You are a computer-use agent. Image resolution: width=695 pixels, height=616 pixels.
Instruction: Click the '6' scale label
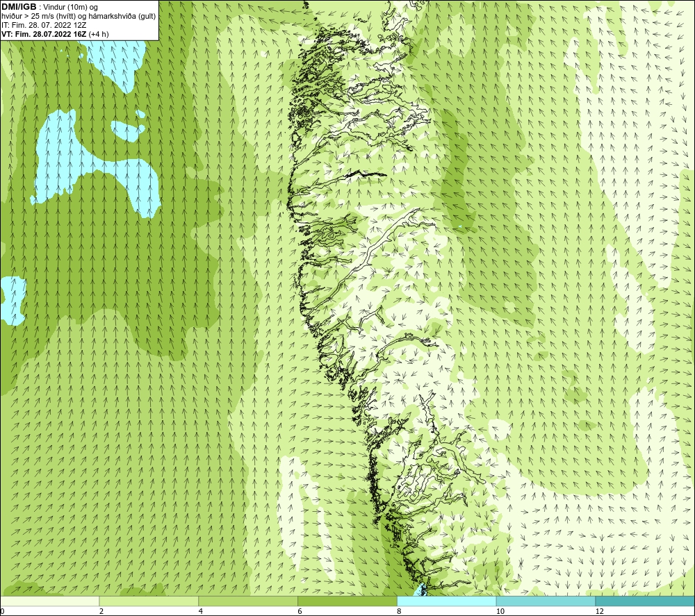(300, 611)
